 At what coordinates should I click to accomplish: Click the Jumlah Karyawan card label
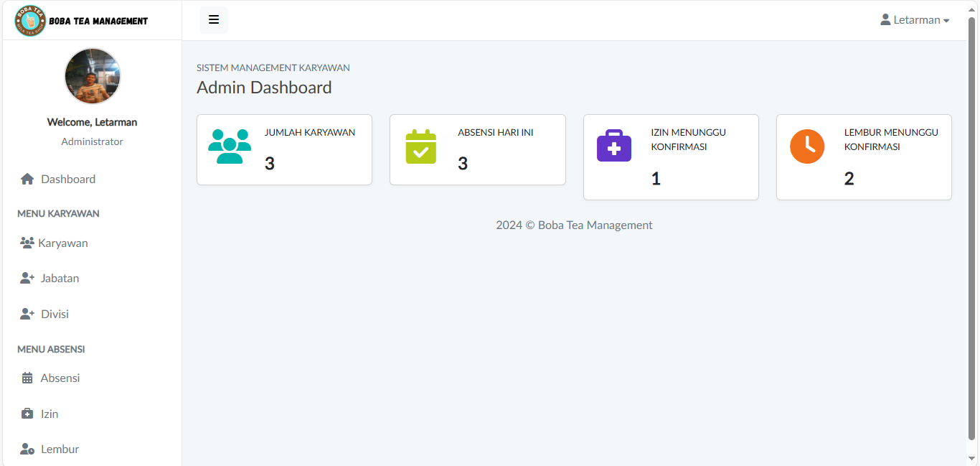click(x=310, y=132)
